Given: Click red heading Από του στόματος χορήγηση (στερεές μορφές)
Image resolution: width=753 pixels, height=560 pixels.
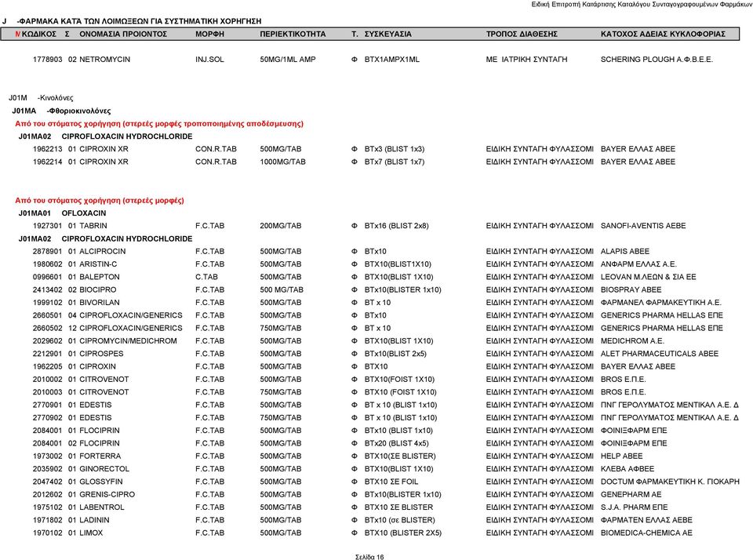Looking at the screenshot, I should coord(100,201).
